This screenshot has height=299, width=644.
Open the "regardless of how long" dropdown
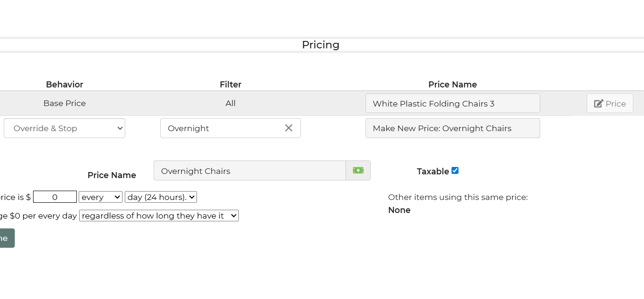coord(159,216)
